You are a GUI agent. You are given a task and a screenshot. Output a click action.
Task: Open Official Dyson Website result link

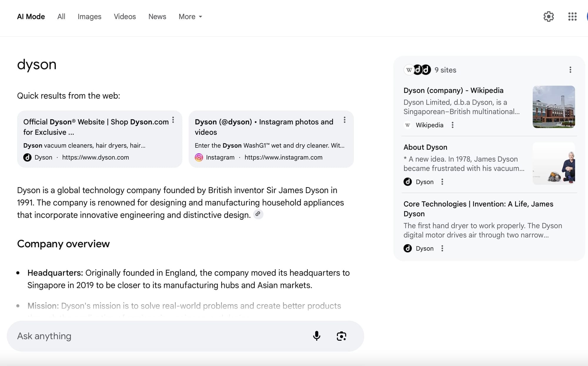coord(96,127)
